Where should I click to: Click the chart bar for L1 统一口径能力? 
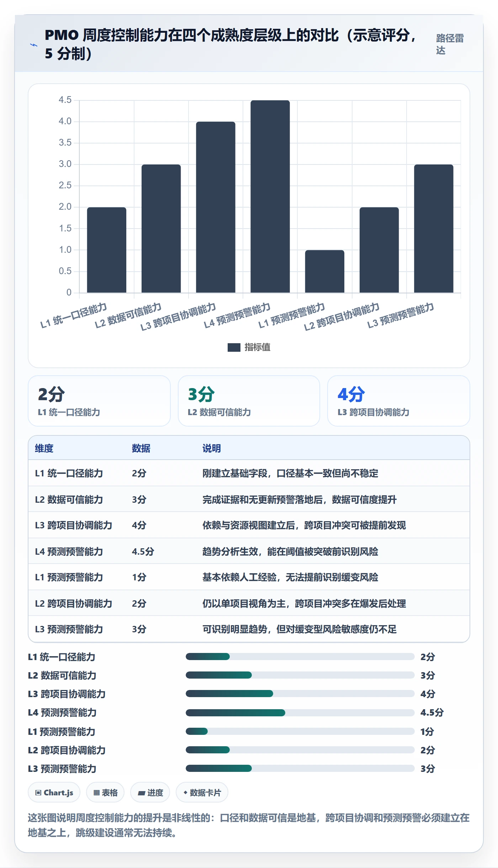pyautogui.click(x=107, y=250)
